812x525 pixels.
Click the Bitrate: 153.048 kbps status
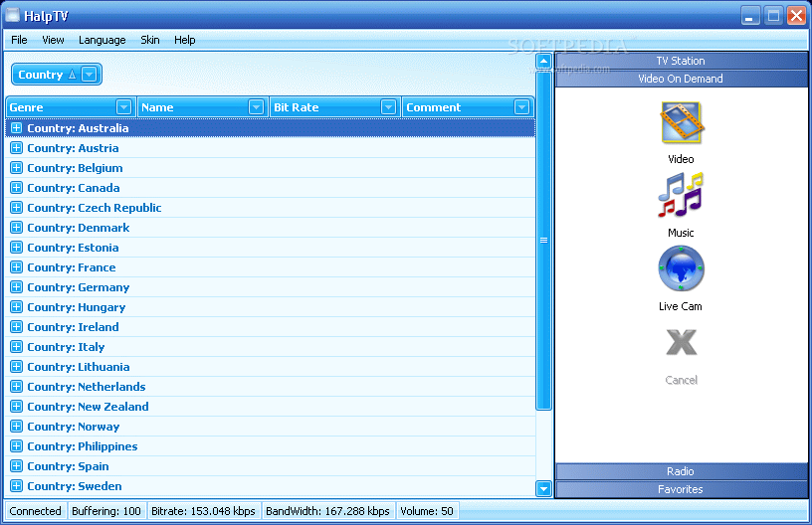tap(204, 511)
